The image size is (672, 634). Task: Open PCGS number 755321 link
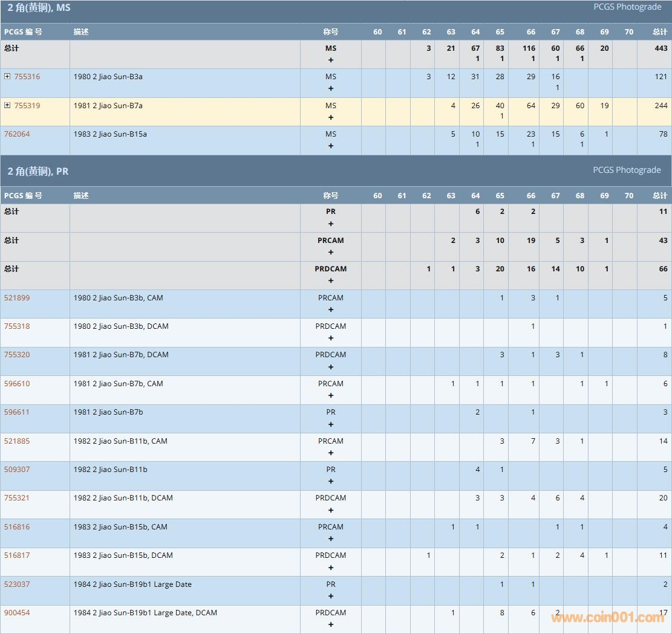click(x=17, y=498)
